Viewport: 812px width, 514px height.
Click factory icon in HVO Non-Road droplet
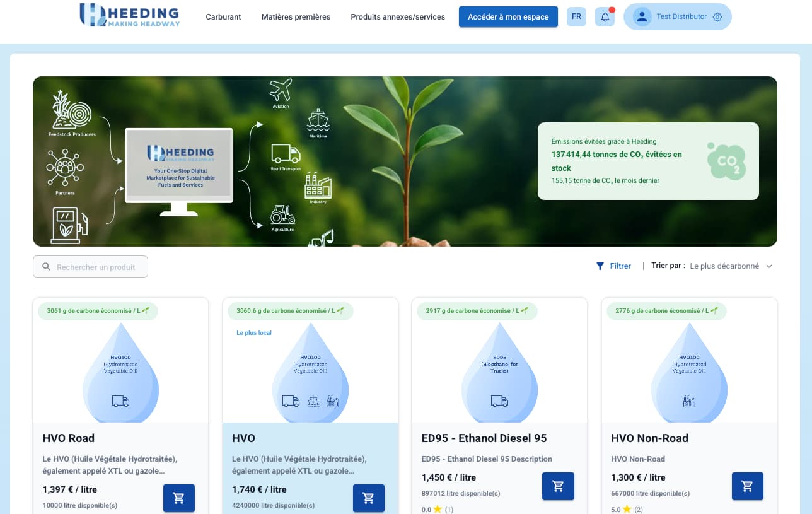click(x=689, y=401)
